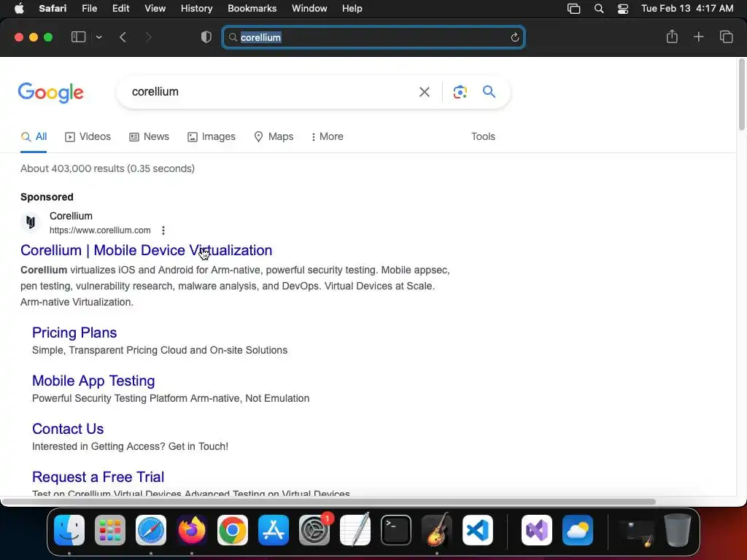Open Control Center in menu bar
747x560 pixels.
[x=623, y=9]
